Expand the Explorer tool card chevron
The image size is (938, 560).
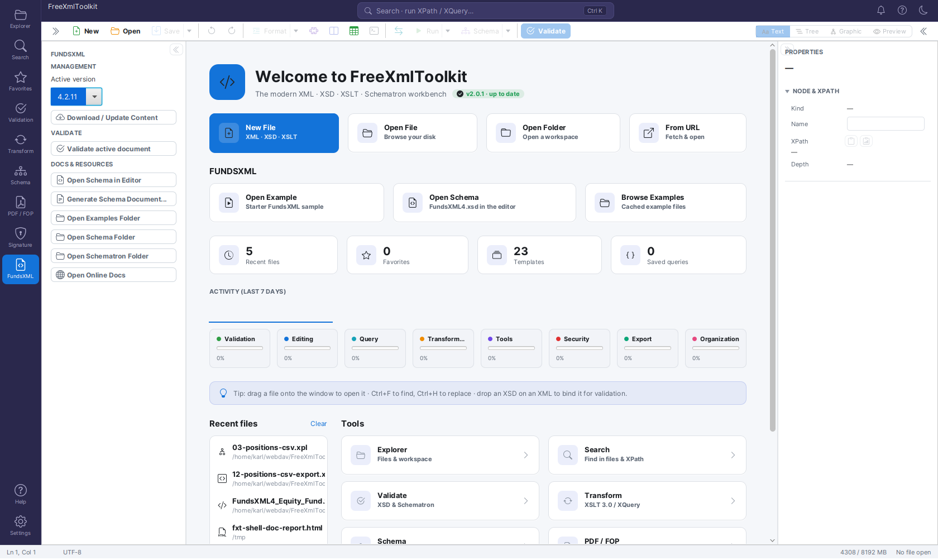525,455
